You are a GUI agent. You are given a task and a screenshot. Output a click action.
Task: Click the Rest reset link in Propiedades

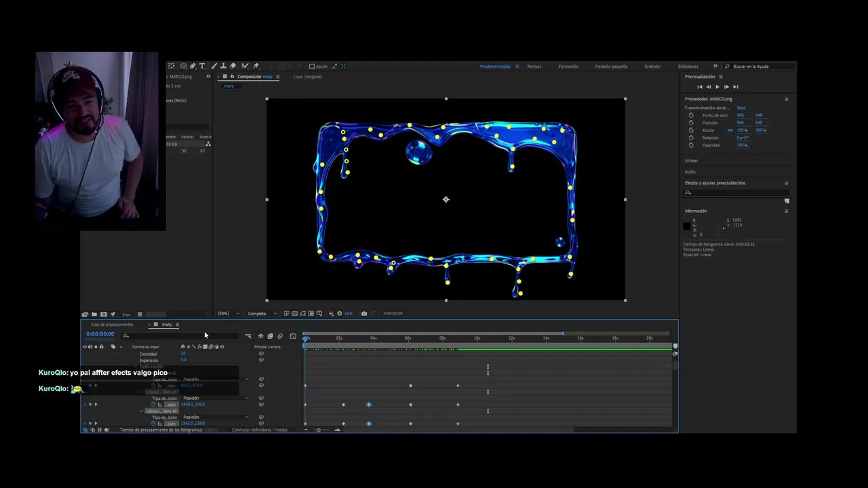[741, 108]
